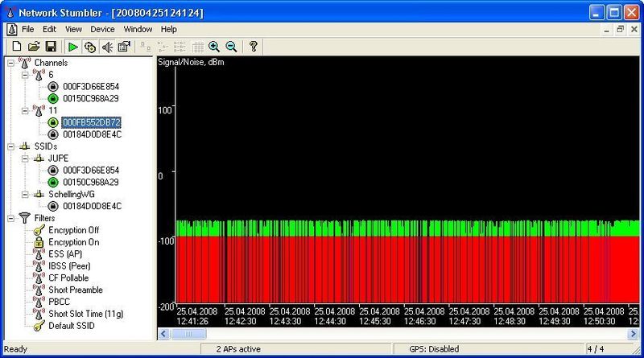The width and height of the screenshot is (644, 358).
Task: Select 000F3D66E854 under channel 6
Action: 91,87
